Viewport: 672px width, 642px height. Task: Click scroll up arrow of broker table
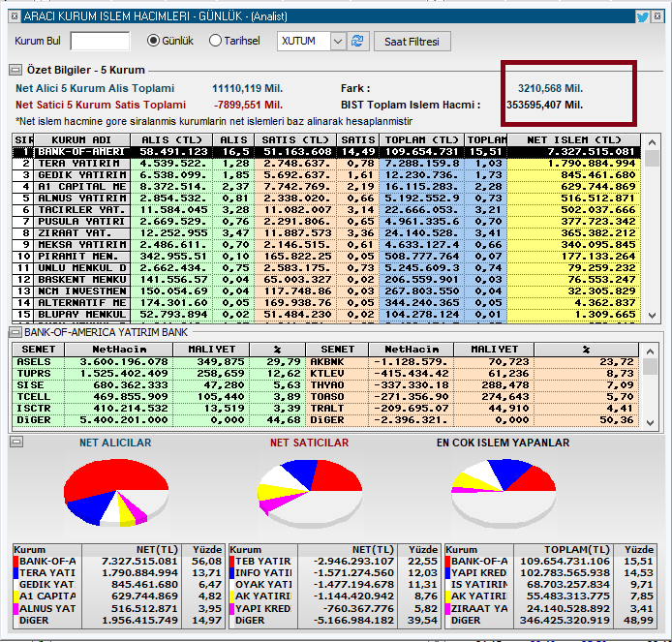point(652,141)
